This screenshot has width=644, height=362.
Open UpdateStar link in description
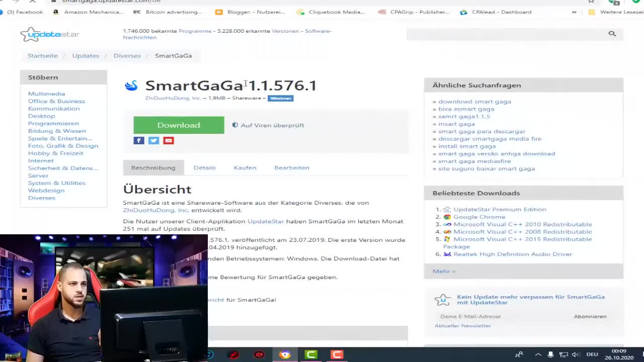coord(266,221)
